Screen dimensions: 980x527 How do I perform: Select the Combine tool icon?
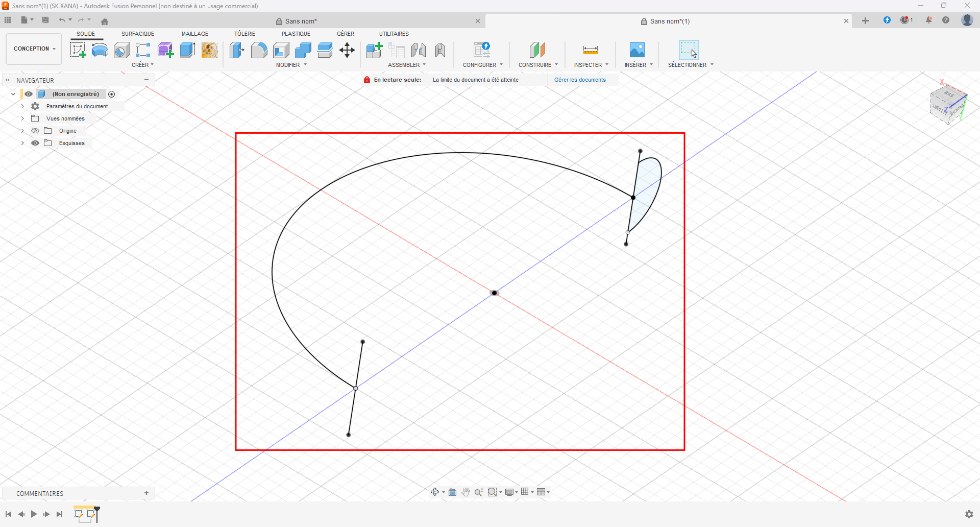(x=303, y=50)
